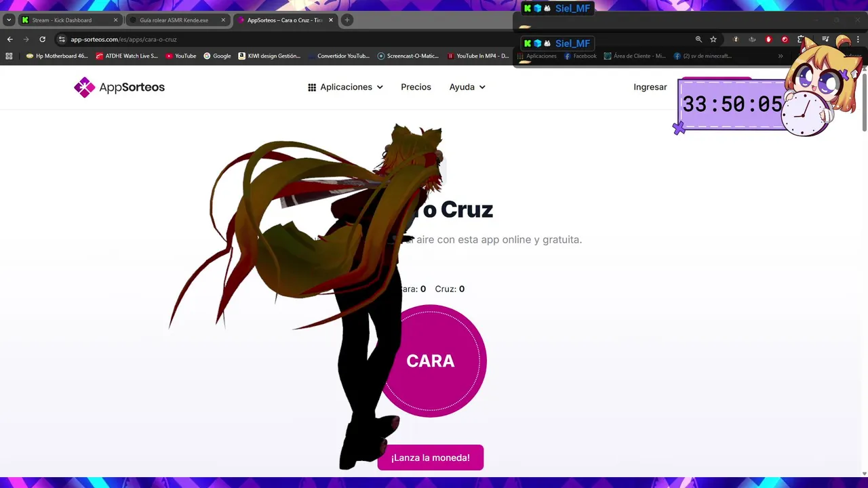Open Screencast-O-Matic bookmark
This screenshot has height=488, width=868.
tap(409, 56)
